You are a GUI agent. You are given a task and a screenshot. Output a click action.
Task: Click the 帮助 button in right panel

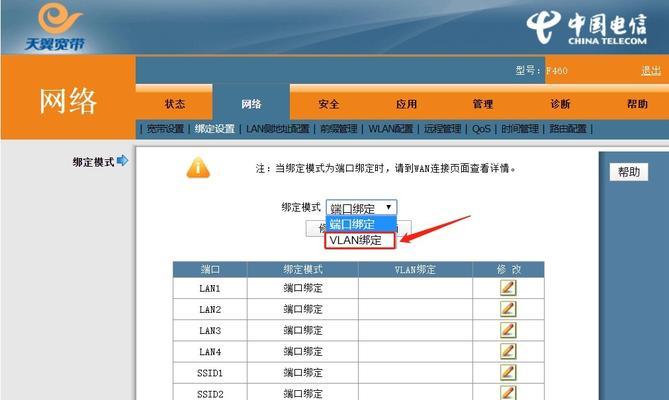[628, 172]
